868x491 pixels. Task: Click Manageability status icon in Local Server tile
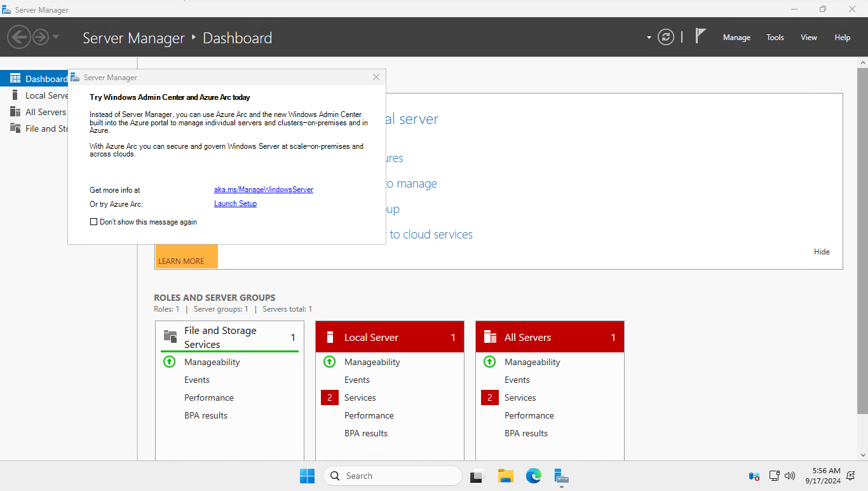(329, 362)
